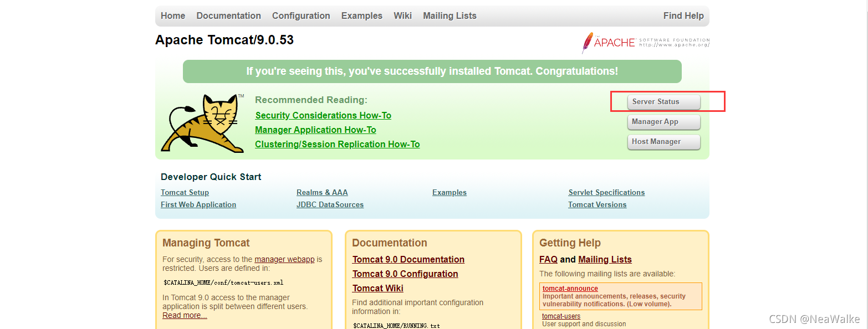868x329 pixels.
Task: Click the $CATALINA_HOME/conf/tomcat-users.xml path text
Action: [223, 282]
